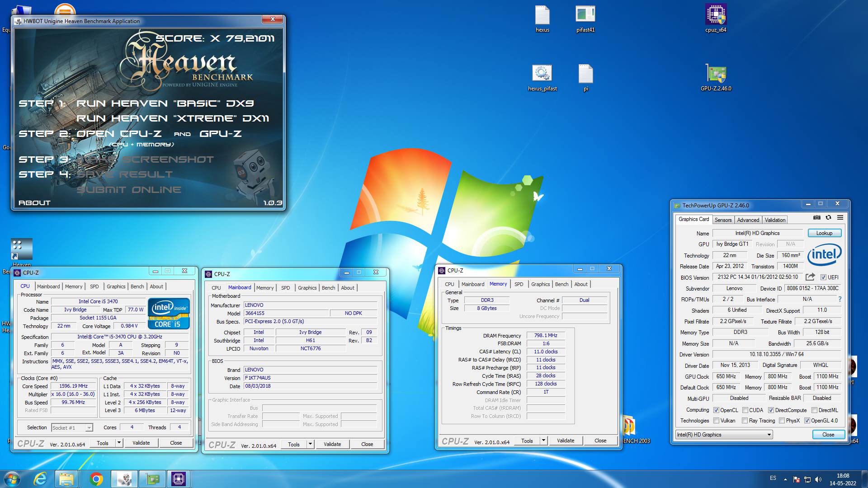Image resolution: width=868 pixels, height=488 pixels.
Task: Click the Intel logo in GPU-Z
Action: pyautogui.click(x=824, y=254)
